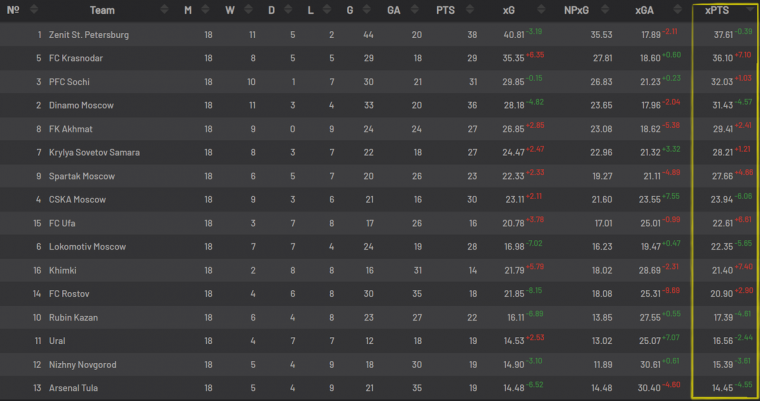Sort by losses using L column arrows

327,9
